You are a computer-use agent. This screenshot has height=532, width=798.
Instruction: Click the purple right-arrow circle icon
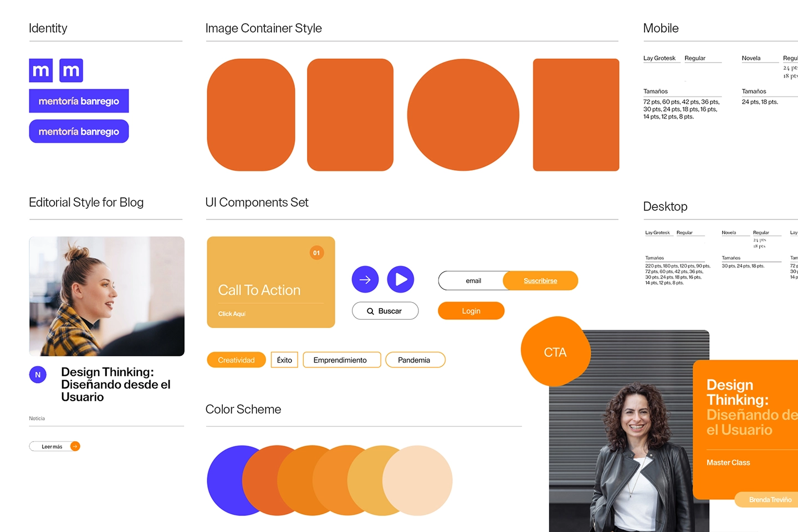[365, 279]
